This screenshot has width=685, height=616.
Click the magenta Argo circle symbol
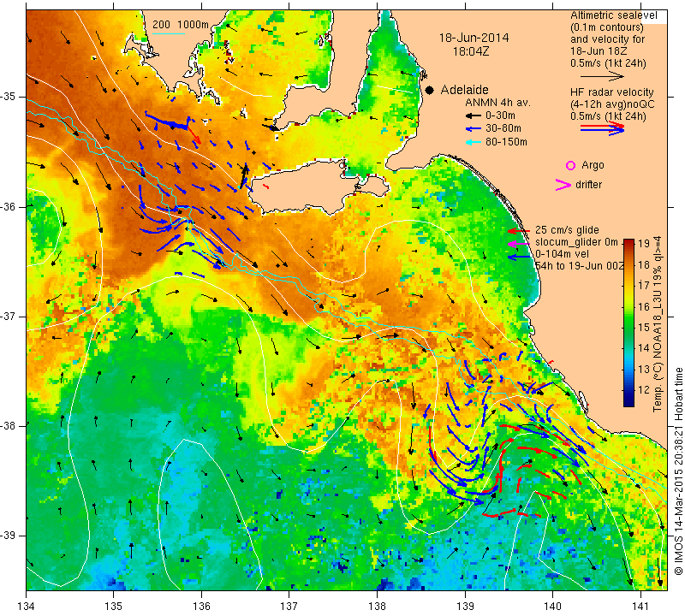(570, 165)
